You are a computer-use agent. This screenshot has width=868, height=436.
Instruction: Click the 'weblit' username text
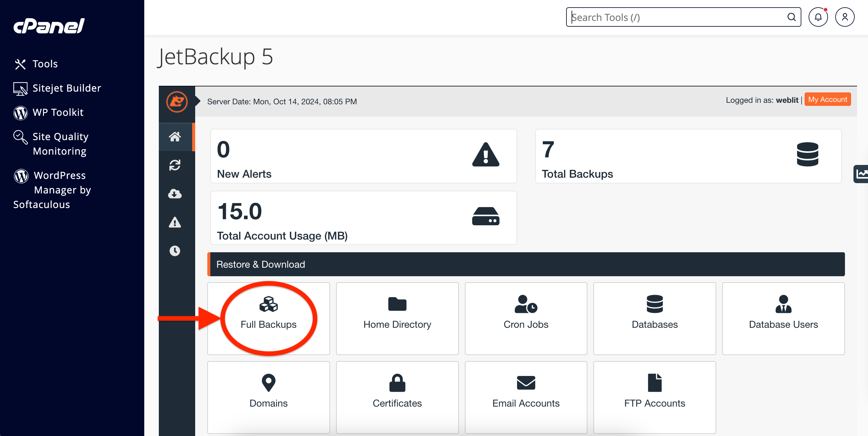click(787, 100)
